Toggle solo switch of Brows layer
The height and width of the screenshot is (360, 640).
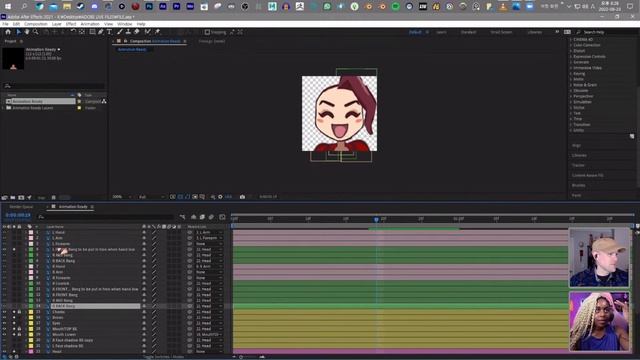[x=14, y=318]
